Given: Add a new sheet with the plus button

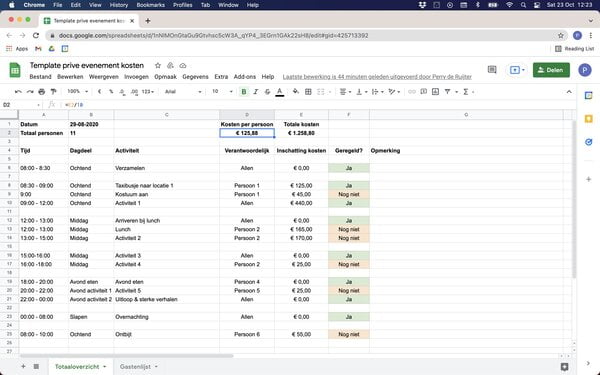Looking at the screenshot, I should point(23,367).
